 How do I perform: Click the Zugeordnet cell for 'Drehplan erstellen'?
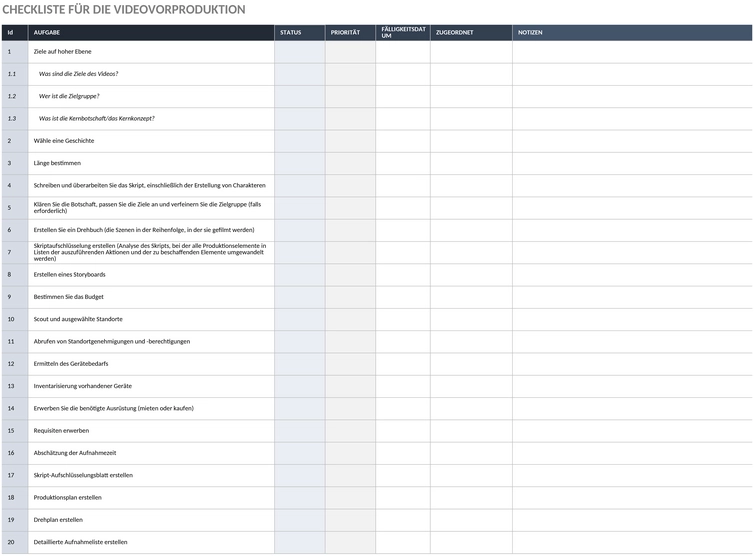pos(471,520)
